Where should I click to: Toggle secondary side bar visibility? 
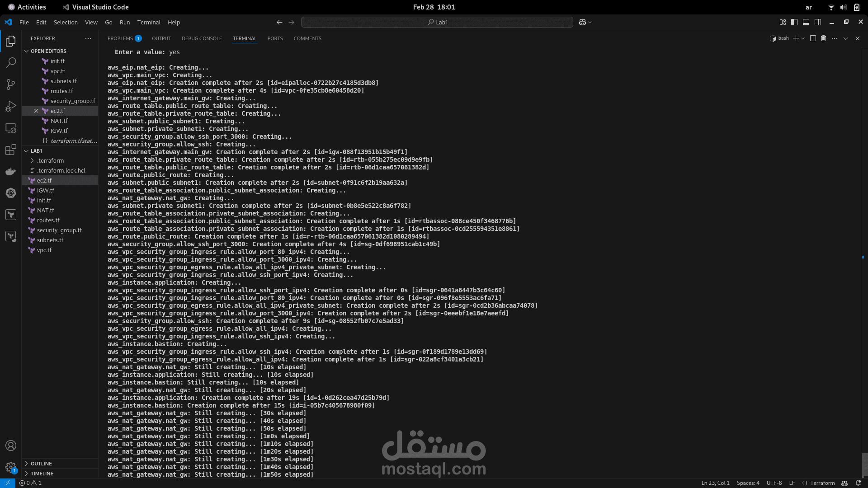click(x=818, y=22)
